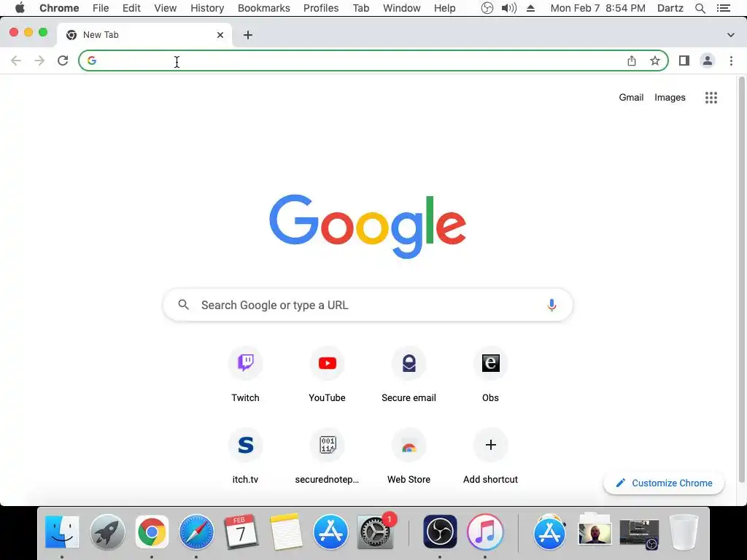Bookmark this tab with the star icon
The image size is (747, 560).
(655, 61)
